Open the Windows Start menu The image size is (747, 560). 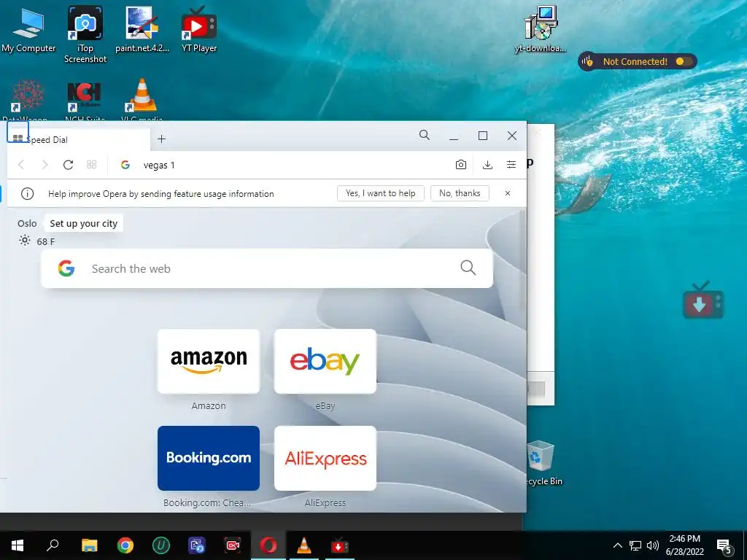click(x=18, y=545)
